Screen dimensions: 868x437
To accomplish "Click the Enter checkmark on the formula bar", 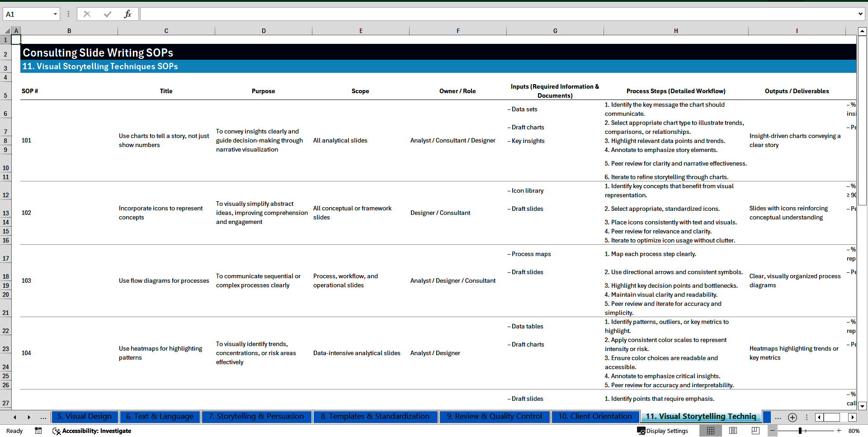I will pos(107,14).
